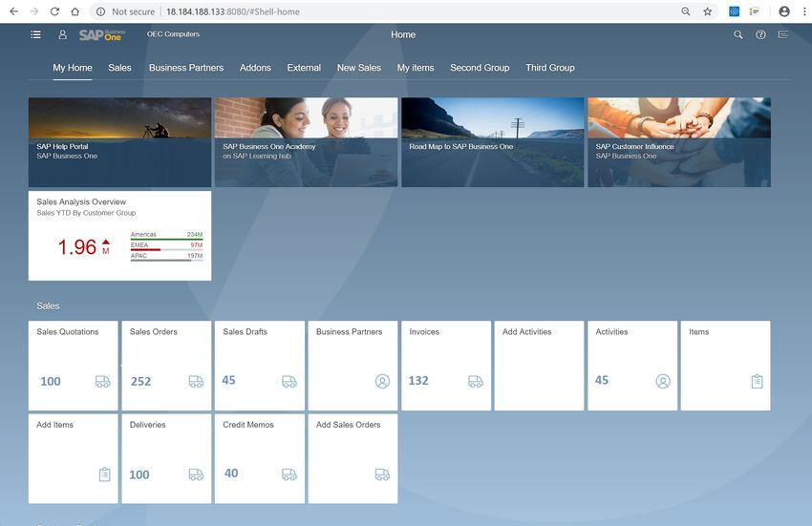This screenshot has height=526, width=812.
Task: Click truck icon on Credit Memos tile
Action: (x=288, y=474)
